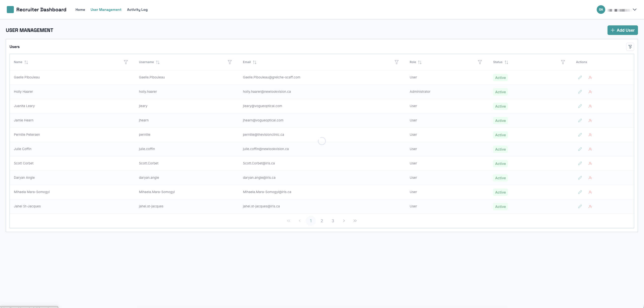Jump to last page with double chevron
644x308 pixels.
click(x=355, y=221)
